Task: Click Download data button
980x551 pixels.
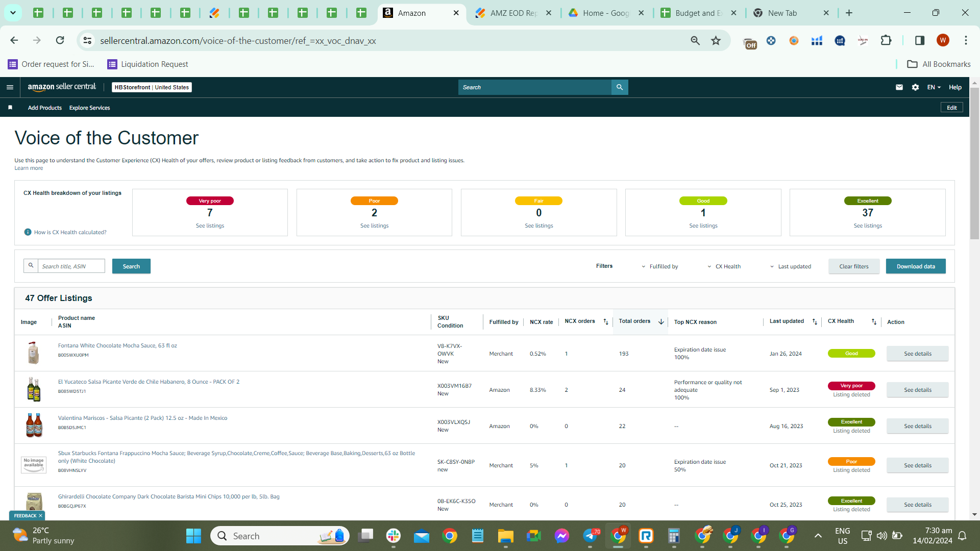Action: (916, 266)
